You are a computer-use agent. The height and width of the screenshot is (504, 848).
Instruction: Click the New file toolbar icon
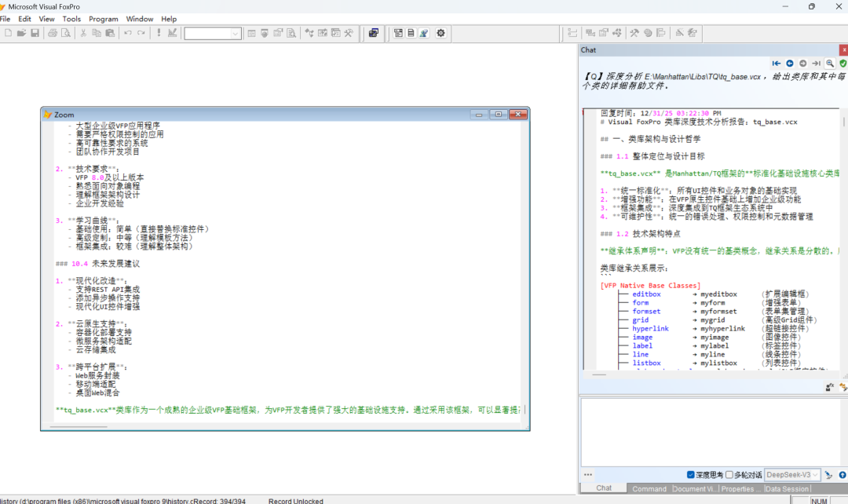[8, 33]
